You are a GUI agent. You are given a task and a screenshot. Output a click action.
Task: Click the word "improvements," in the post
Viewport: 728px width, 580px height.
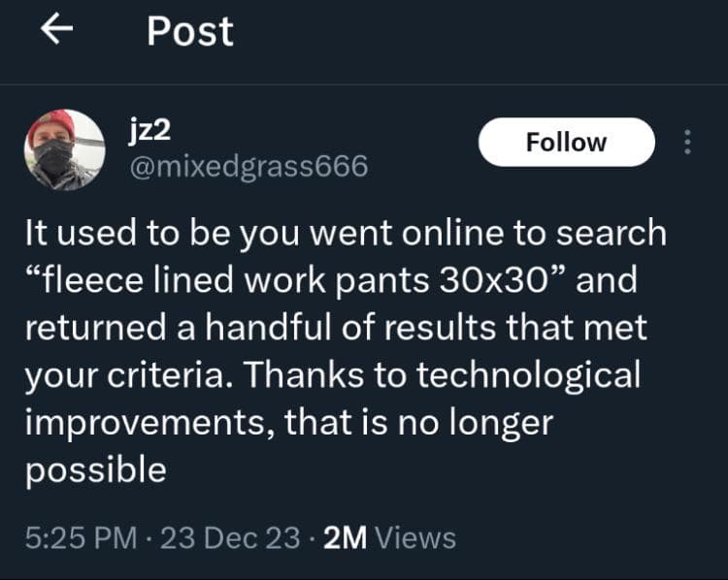click(149, 425)
